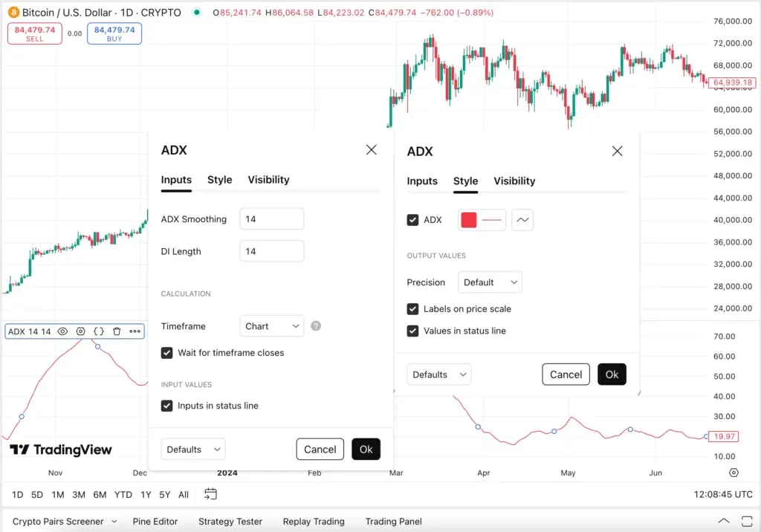761x532 pixels.
Task: Open Defaults dropdown in Inputs dialog
Action: [x=193, y=450]
